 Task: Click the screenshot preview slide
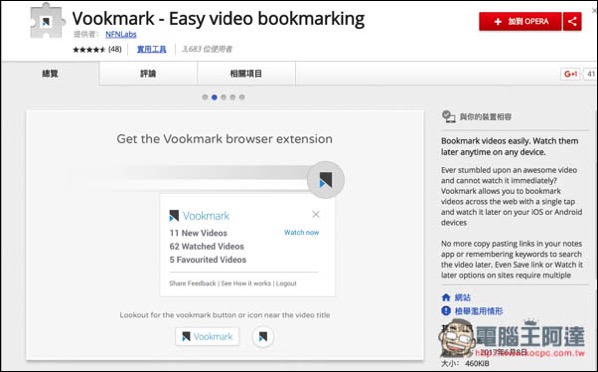225,235
